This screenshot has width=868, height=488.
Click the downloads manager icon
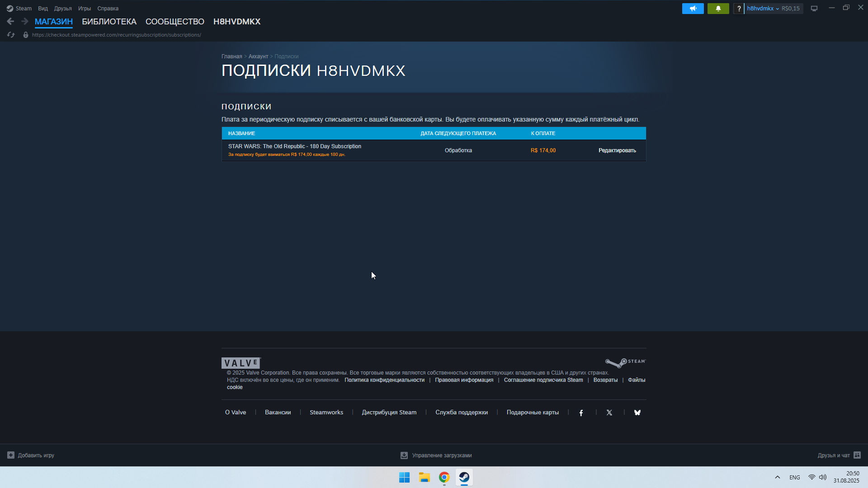(404, 455)
